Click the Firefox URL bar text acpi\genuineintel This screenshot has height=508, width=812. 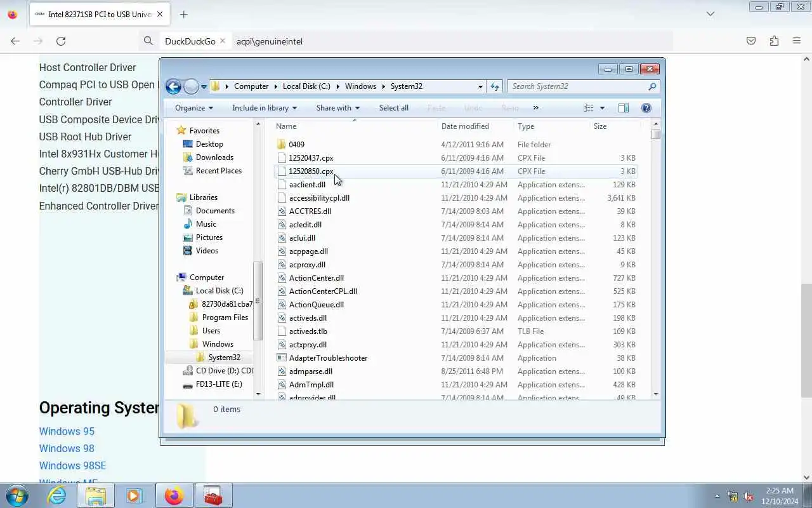(270, 41)
